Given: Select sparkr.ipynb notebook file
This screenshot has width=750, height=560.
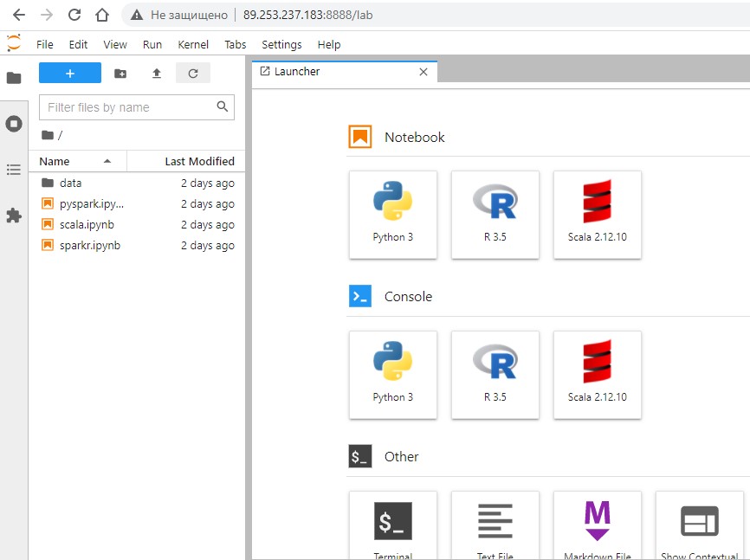Looking at the screenshot, I should (138, 245).
